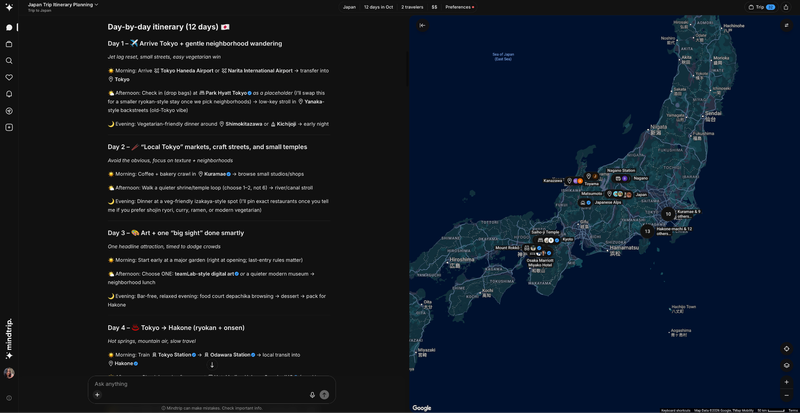800x413 pixels.
Task: Click the Odawara Station link
Action: tap(229, 355)
